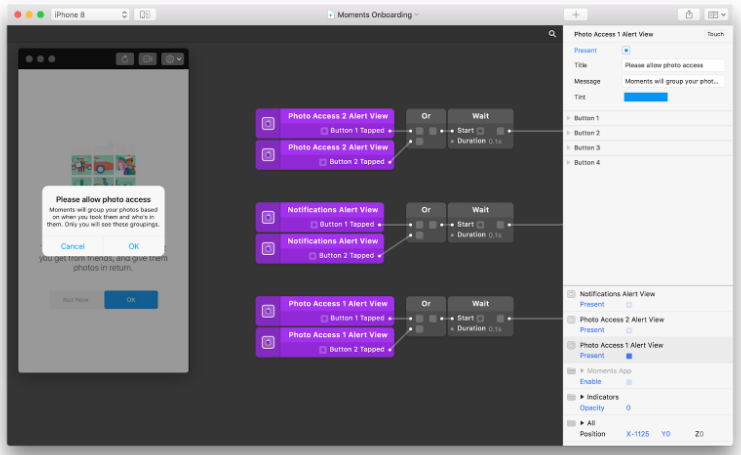The image size is (741, 455).
Task: Click the share icon in the toolbar
Action: click(690, 15)
